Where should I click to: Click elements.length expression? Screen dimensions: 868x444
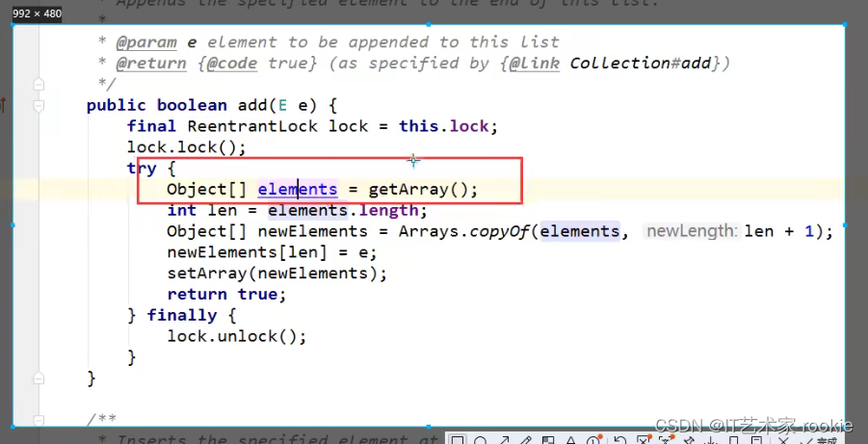(x=343, y=210)
